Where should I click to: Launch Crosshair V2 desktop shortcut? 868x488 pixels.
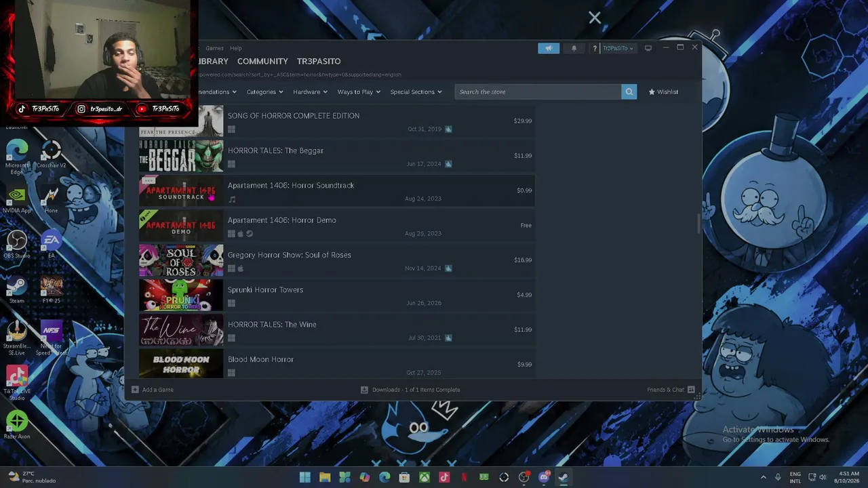tap(52, 154)
